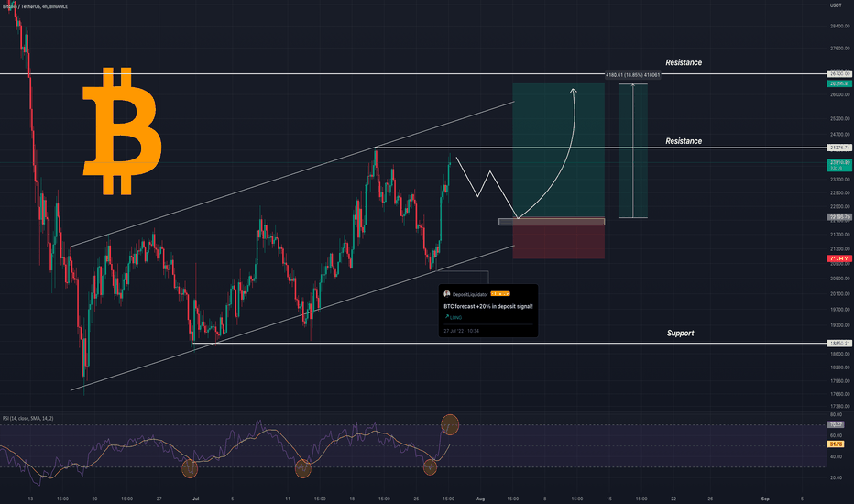This screenshot has width=854, height=504.
Task: Open the DepositLiquidator author avatar
Action: point(446,294)
